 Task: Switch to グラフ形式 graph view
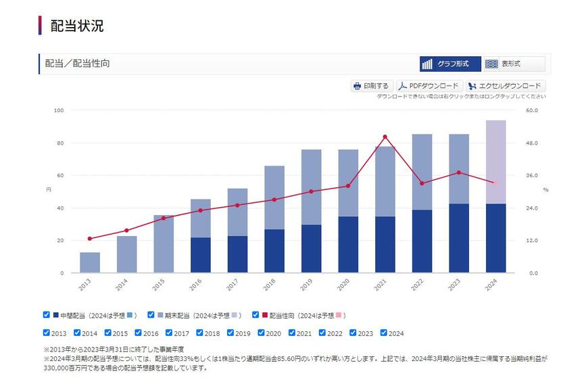pyautogui.click(x=450, y=64)
